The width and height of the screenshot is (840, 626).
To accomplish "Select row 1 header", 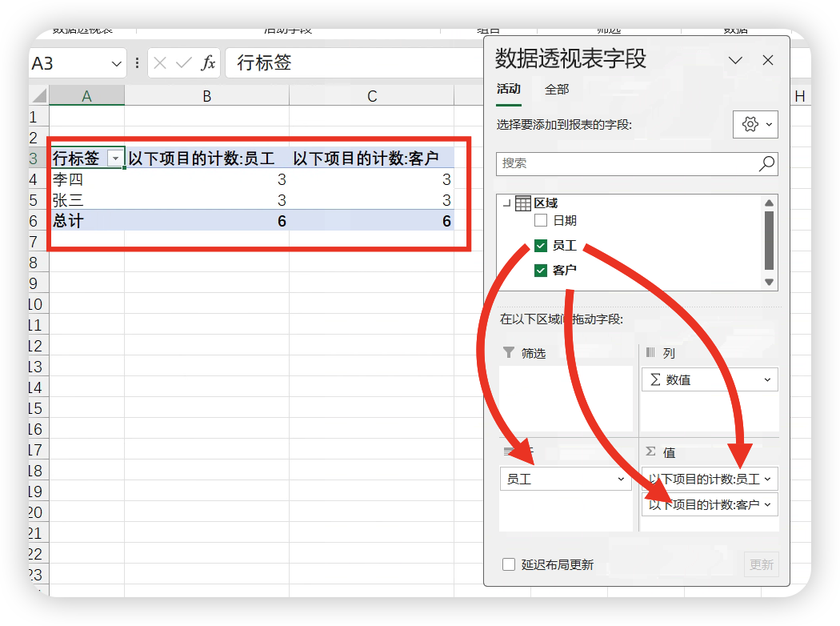I will coord(38,117).
